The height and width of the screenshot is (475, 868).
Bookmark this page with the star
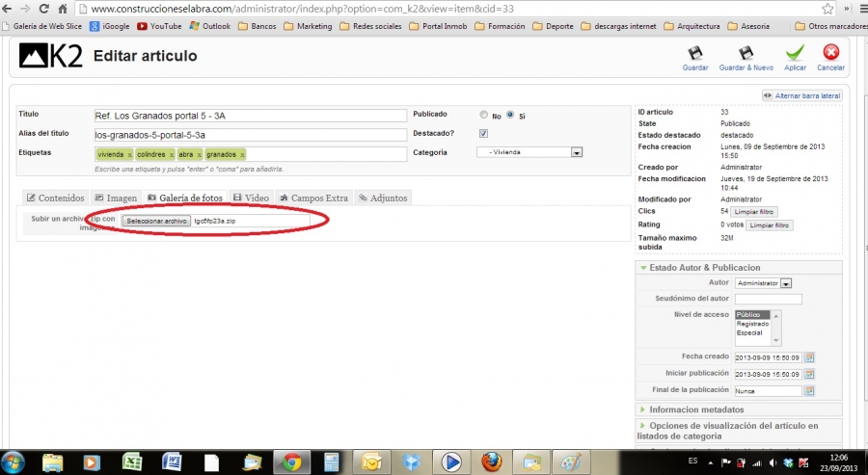tap(827, 9)
